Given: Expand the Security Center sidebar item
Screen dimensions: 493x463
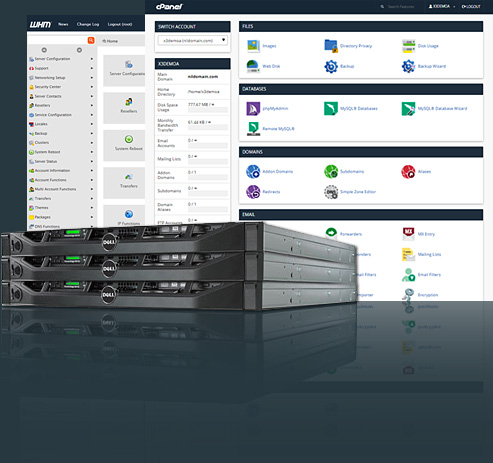Looking at the screenshot, I should pos(61,87).
